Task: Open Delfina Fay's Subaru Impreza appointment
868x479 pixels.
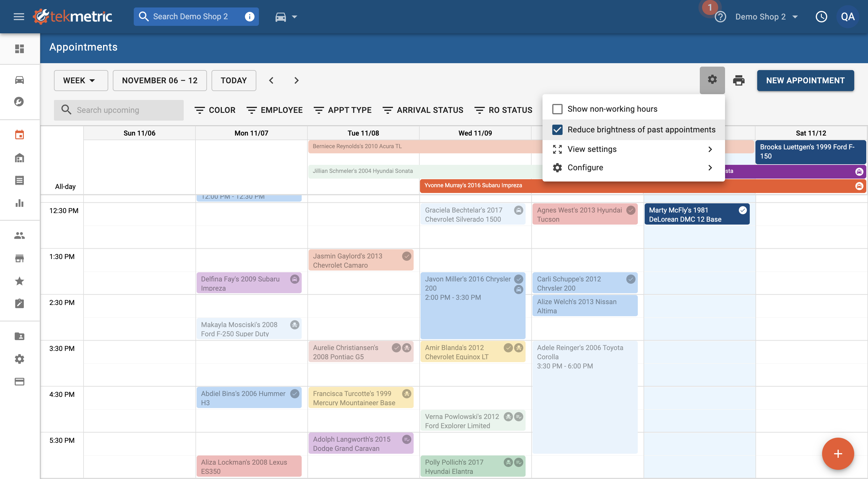Action: pos(249,283)
